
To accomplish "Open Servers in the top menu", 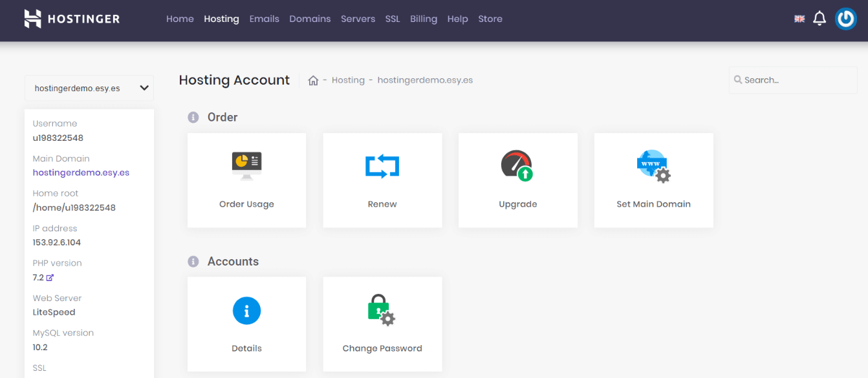I will pyautogui.click(x=358, y=19).
